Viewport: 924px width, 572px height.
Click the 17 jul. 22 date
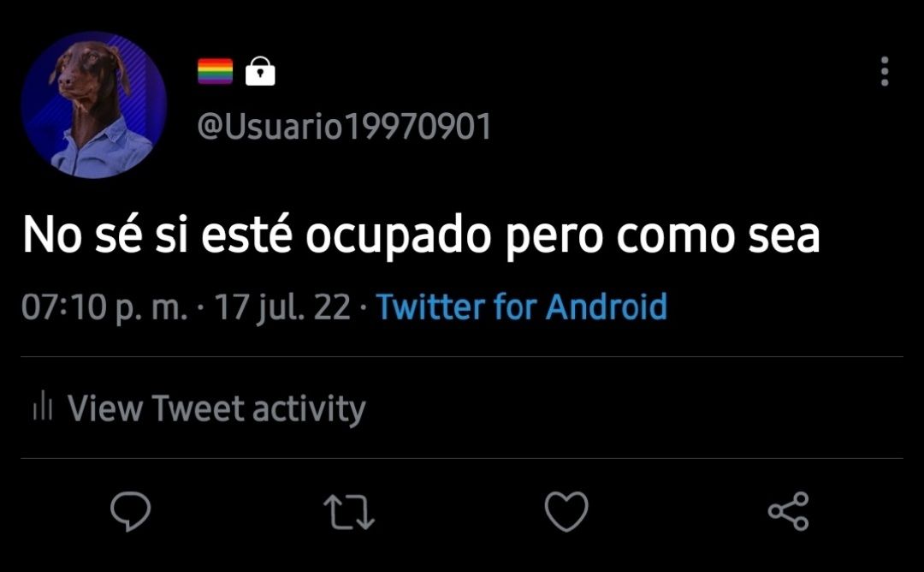[282, 307]
